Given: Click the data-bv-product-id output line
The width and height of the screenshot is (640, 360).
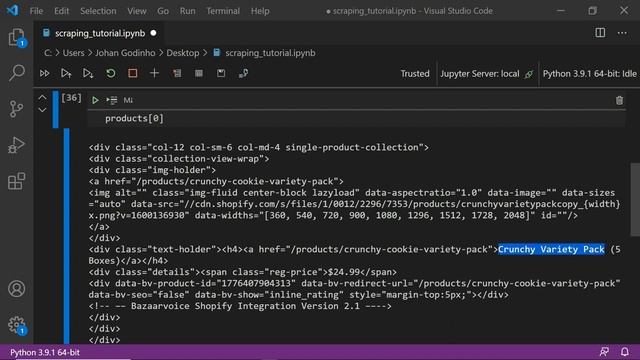Looking at the screenshot, I should point(354,283).
